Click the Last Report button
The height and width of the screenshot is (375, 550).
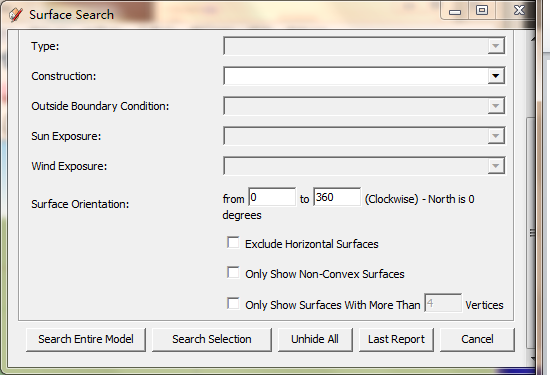396,339
